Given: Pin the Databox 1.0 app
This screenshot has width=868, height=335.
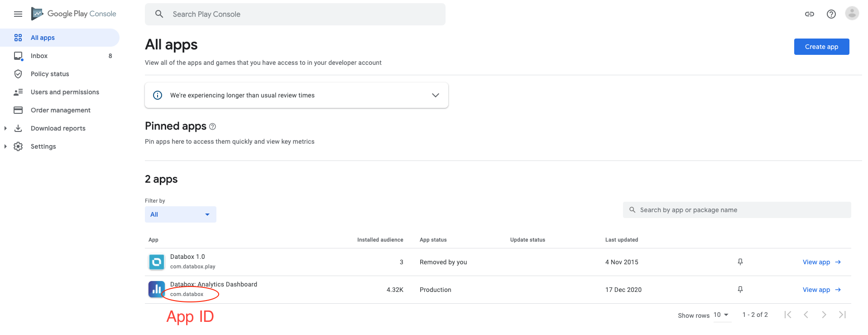Looking at the screenshot, I should click(x=740, y=262).
